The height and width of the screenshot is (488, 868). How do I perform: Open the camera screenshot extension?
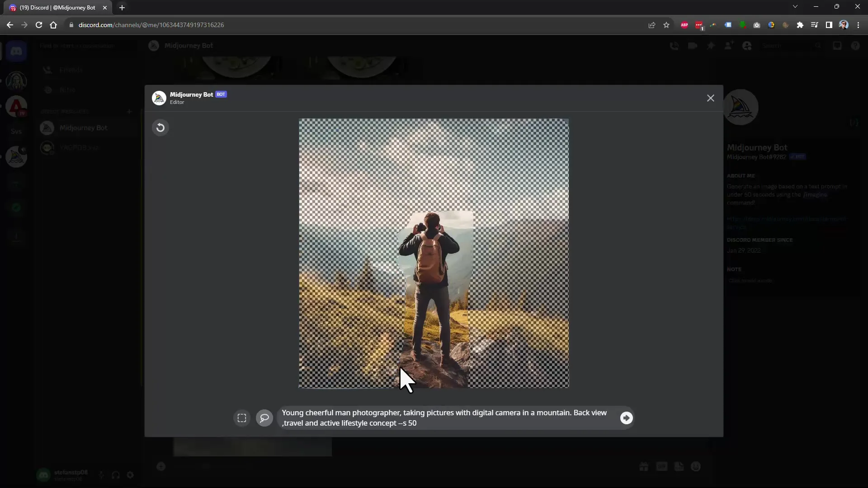tap(757, 25)
